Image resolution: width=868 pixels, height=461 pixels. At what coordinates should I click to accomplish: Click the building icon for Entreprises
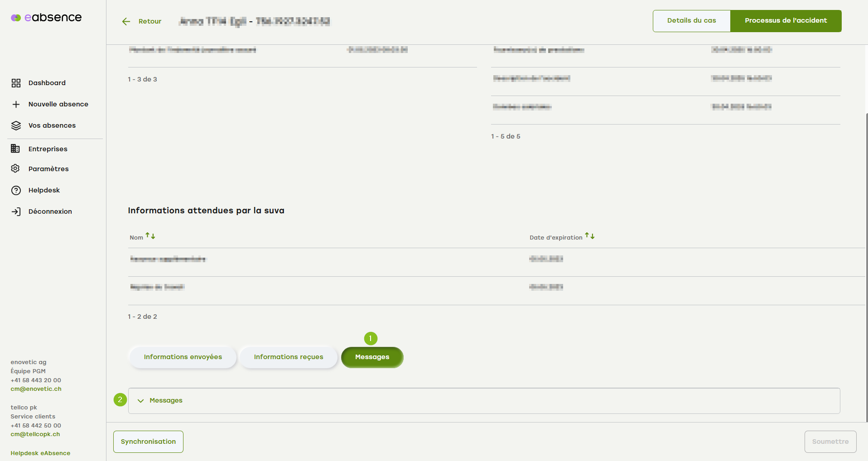point(16,149)
